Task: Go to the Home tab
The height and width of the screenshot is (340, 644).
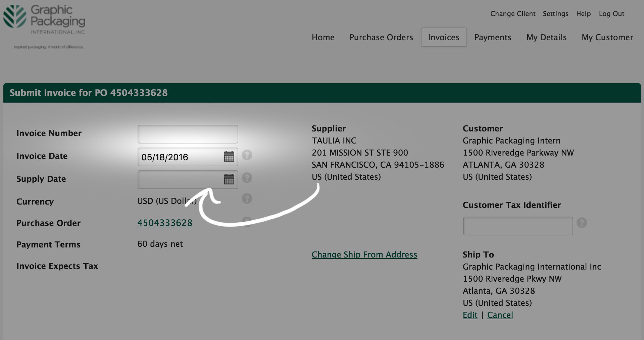Action: tap(323, 37)
